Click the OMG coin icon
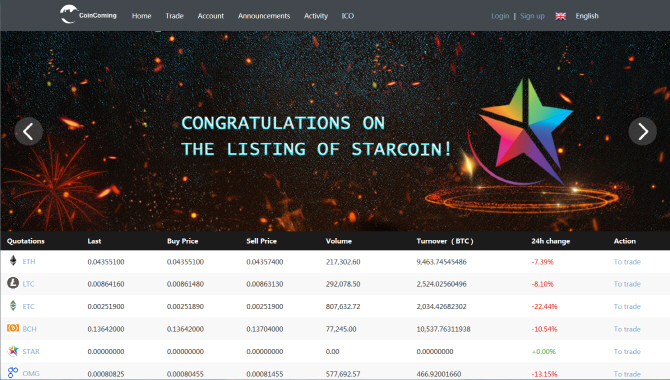670x380 pixels. pyautogui.click(x=13, y=373)
